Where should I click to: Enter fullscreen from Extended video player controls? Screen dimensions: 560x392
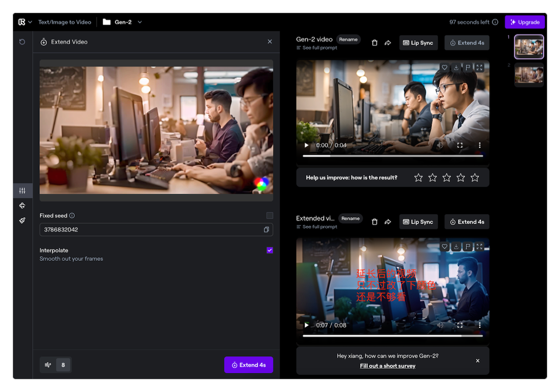click(460, 325)
